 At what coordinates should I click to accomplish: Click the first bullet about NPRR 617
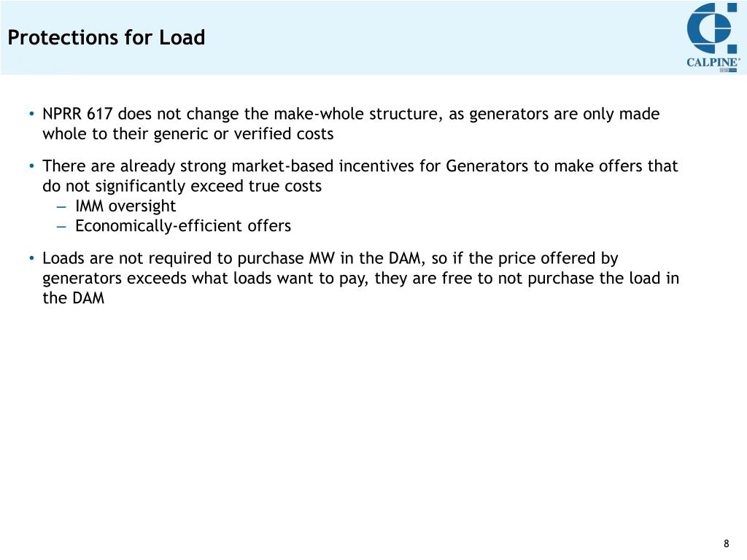pos(351,124)
